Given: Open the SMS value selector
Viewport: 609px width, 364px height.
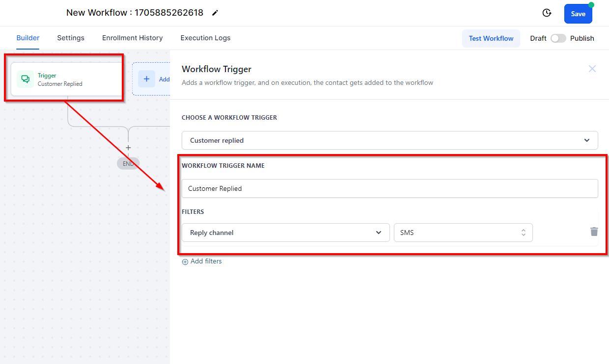Looking at the screenshot, I should (463, 233).
